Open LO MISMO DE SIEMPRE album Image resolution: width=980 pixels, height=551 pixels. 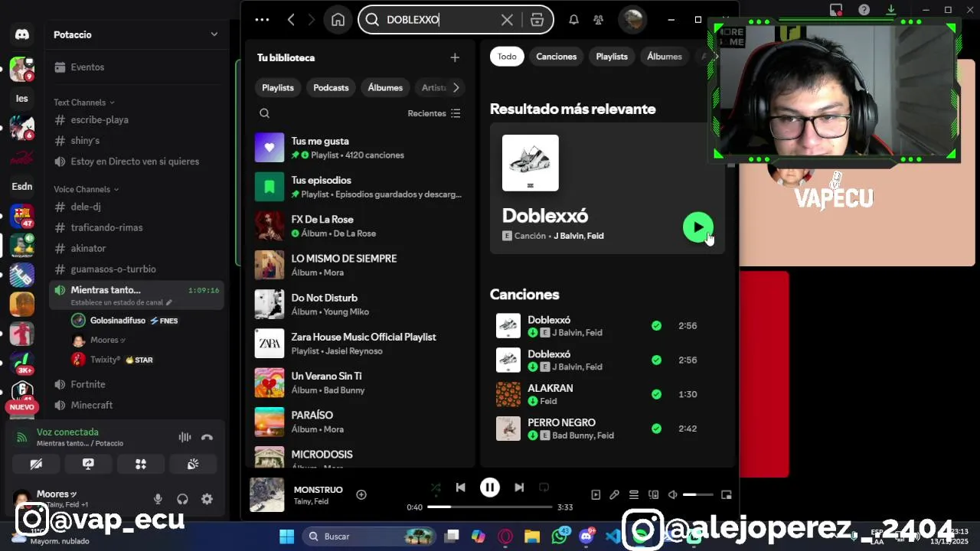coord(358,265)
